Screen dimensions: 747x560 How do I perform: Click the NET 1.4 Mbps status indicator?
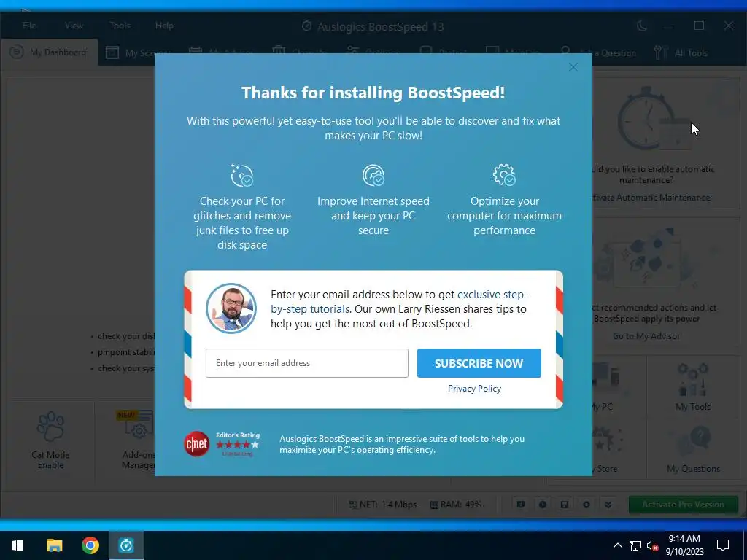click(382, 505)
